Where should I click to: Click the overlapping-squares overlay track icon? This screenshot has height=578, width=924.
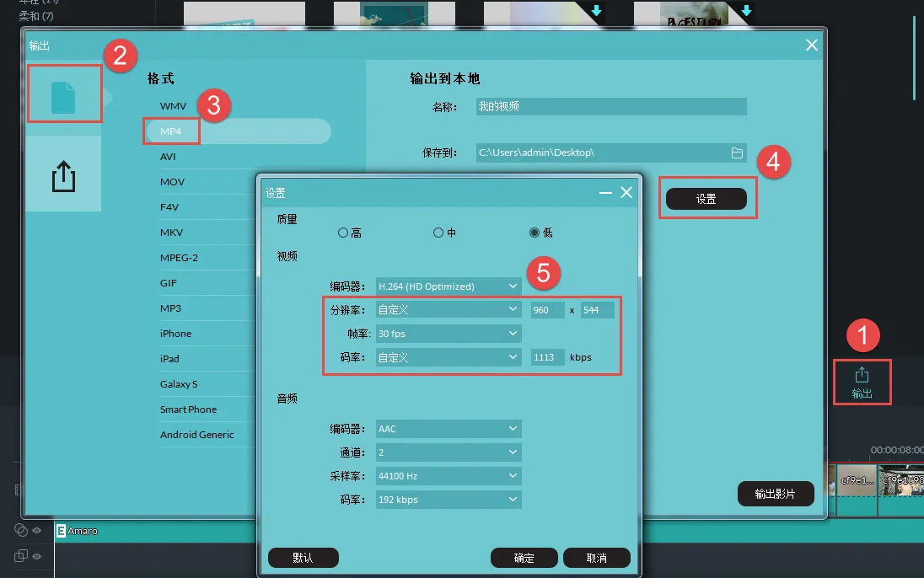pos(21,555)
